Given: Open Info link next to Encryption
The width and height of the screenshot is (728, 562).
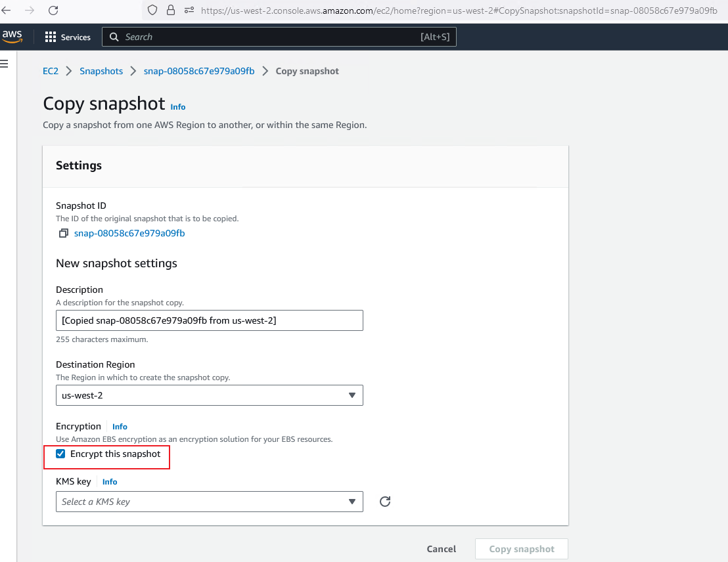Looking at the screenshot, I should [x=120, y=427].
